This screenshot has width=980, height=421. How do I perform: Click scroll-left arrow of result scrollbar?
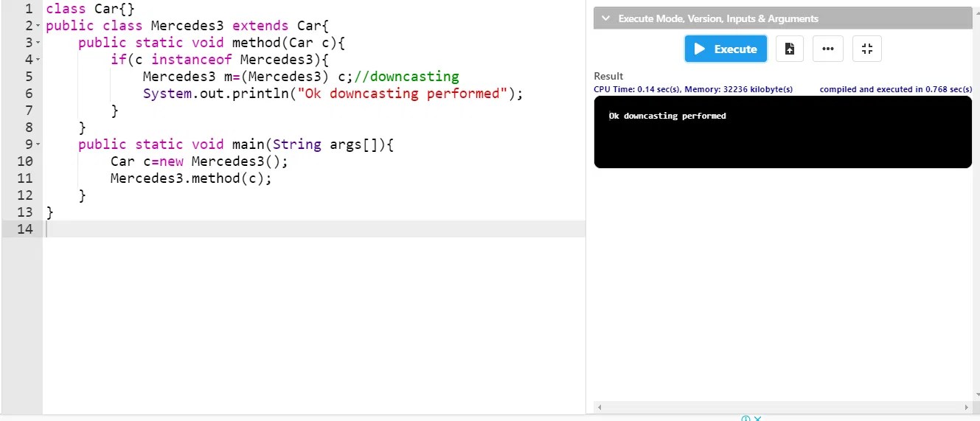[600, 407]
